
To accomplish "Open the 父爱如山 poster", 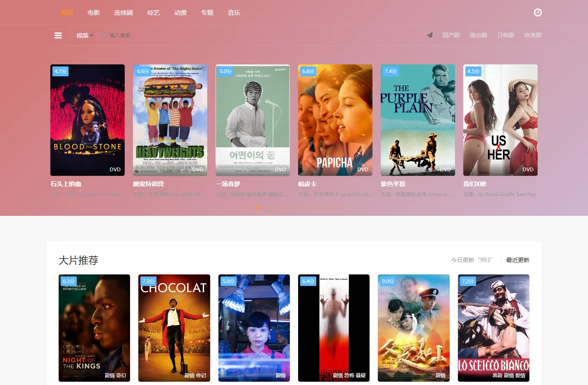I will (414, 328).
